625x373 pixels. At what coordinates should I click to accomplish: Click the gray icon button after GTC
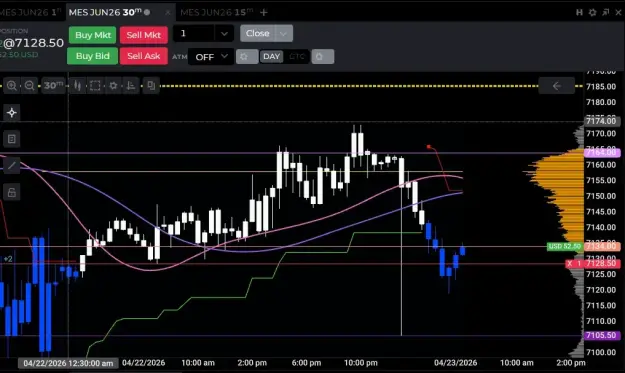pos(322,57)
